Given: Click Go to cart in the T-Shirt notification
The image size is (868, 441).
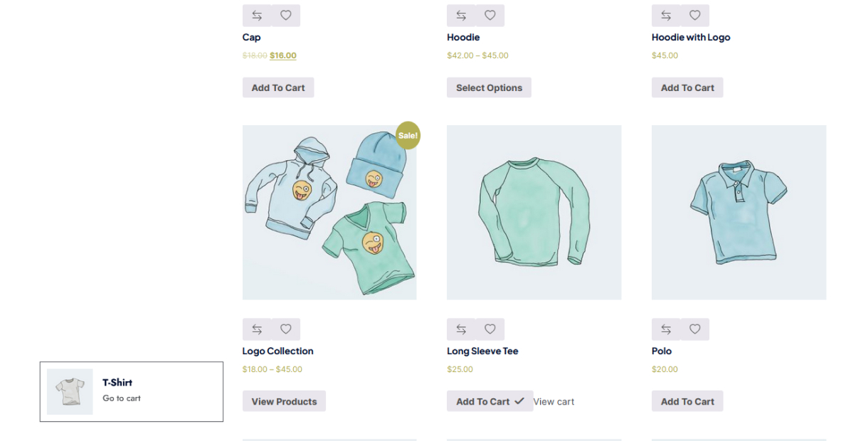Looking at the screenshot, I should point(121,398).
